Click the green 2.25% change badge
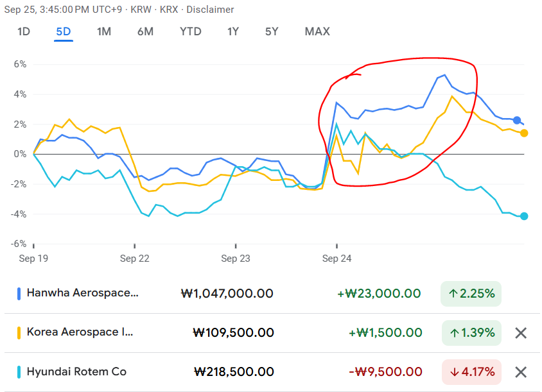 471,294
